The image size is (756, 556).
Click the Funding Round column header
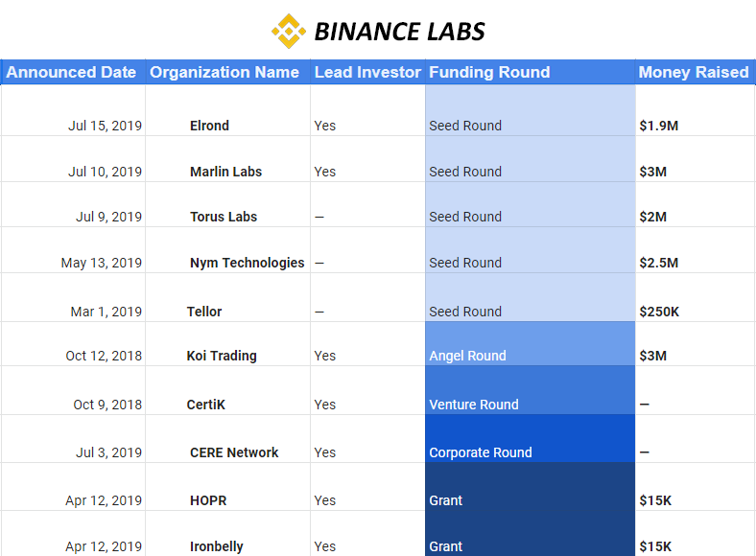530,72
